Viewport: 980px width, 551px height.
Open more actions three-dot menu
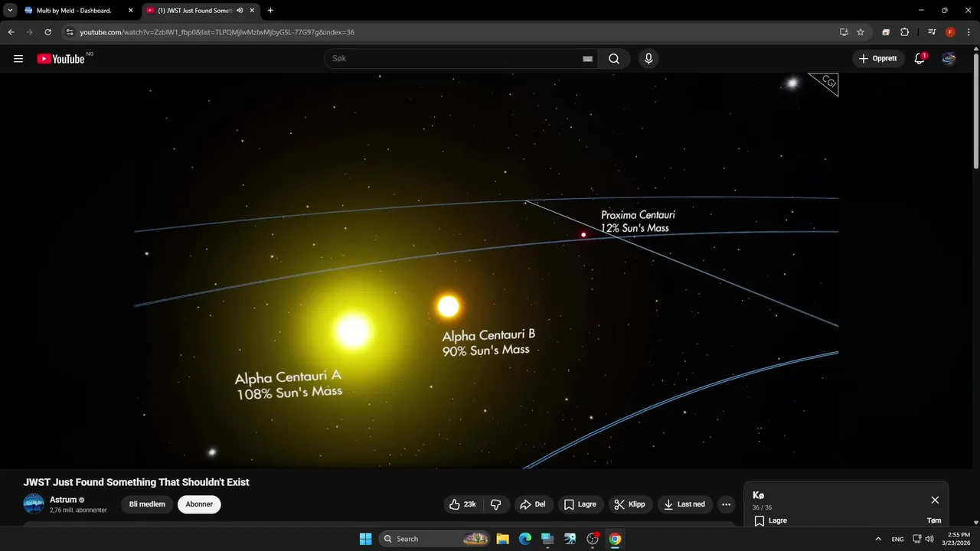(726, 504)
